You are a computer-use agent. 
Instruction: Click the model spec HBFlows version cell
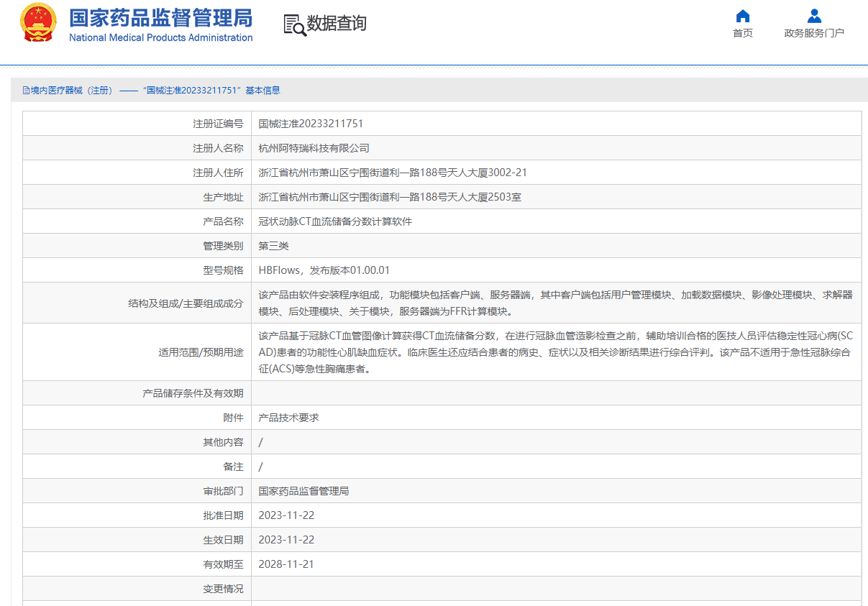[324, 270]
